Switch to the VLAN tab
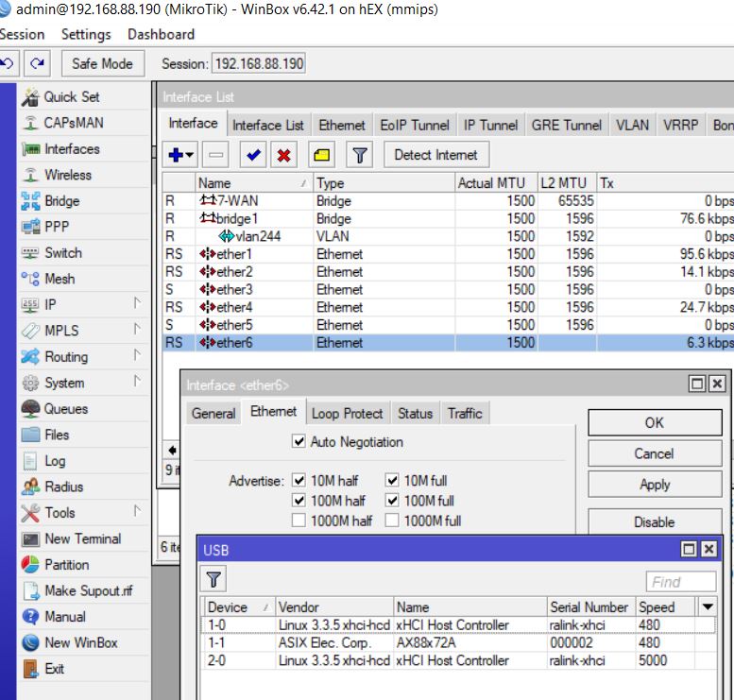This screenshot has height=700, width=734. click(632, 125)
